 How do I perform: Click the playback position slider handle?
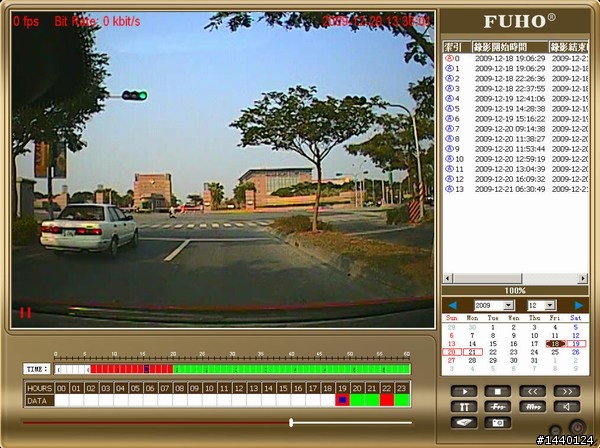point(291,422)
